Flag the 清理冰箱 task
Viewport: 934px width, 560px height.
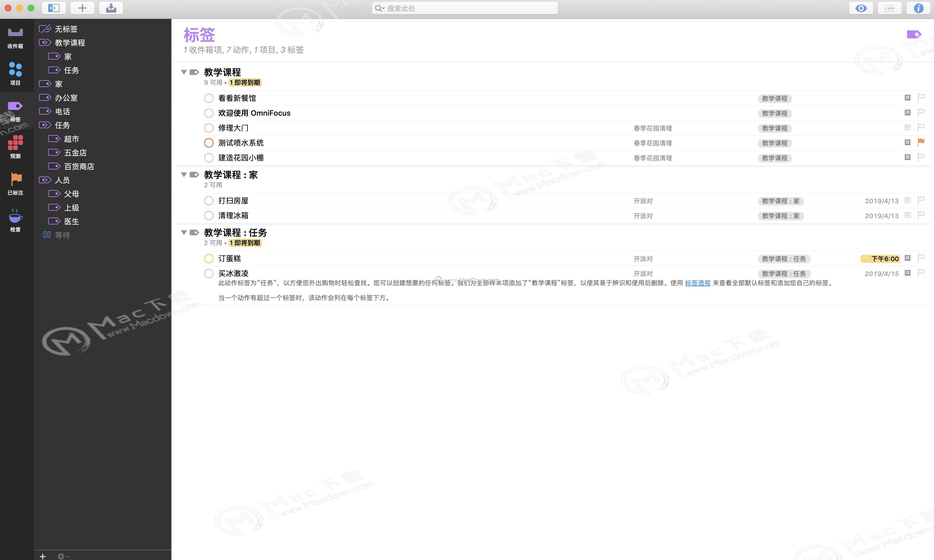pos(921,215)
